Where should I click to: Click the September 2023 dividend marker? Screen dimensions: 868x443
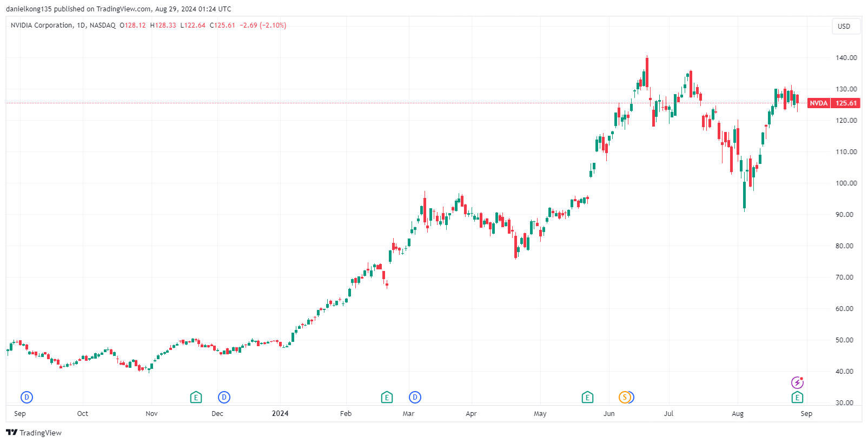point(26,398)
